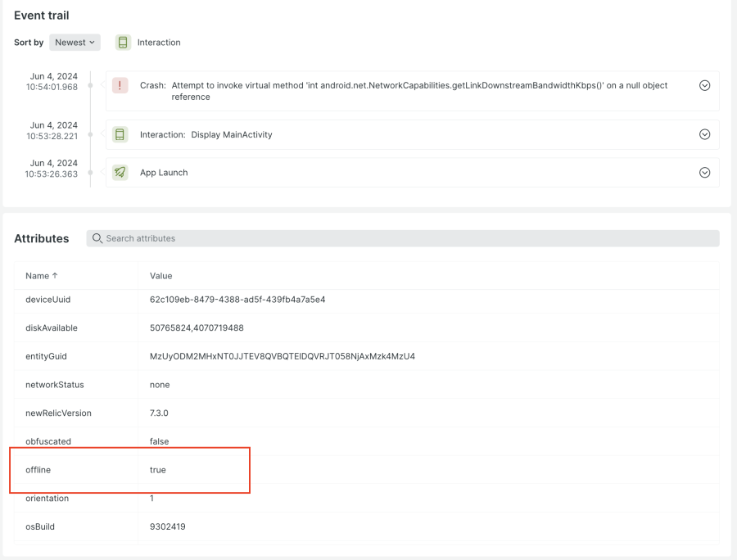Expand the Display MainActivity interaction event
737x560 pixels.
click(704, 134)
